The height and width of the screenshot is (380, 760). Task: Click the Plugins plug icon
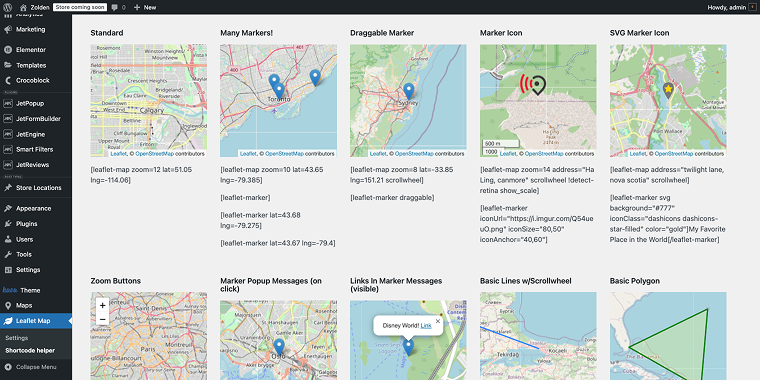click(x=8, y=224)
